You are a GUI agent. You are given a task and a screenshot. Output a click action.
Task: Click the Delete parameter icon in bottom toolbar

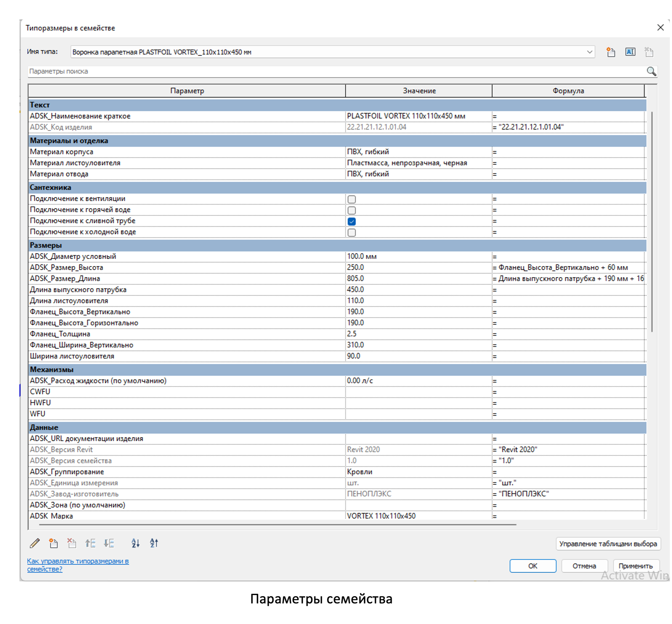click(71, 543)
